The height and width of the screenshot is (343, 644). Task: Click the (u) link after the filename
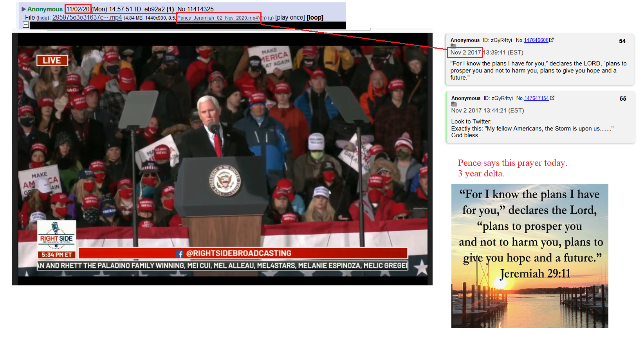(x=271, y=18)
